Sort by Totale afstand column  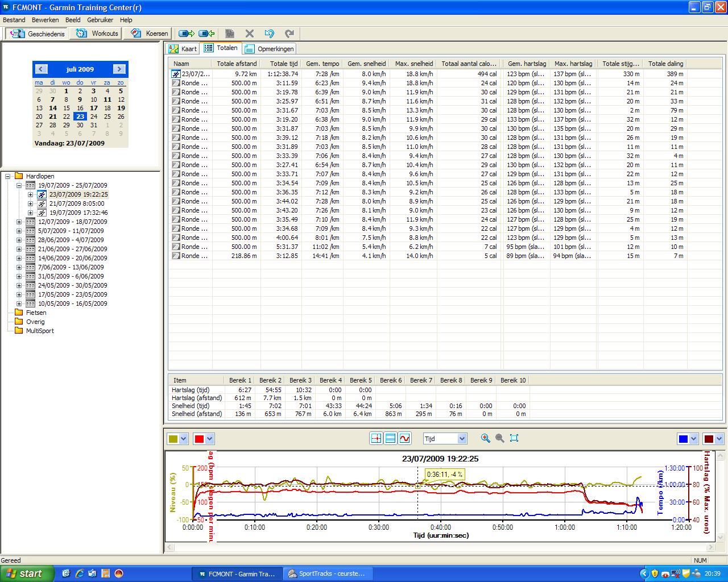(x=237, y=64)
